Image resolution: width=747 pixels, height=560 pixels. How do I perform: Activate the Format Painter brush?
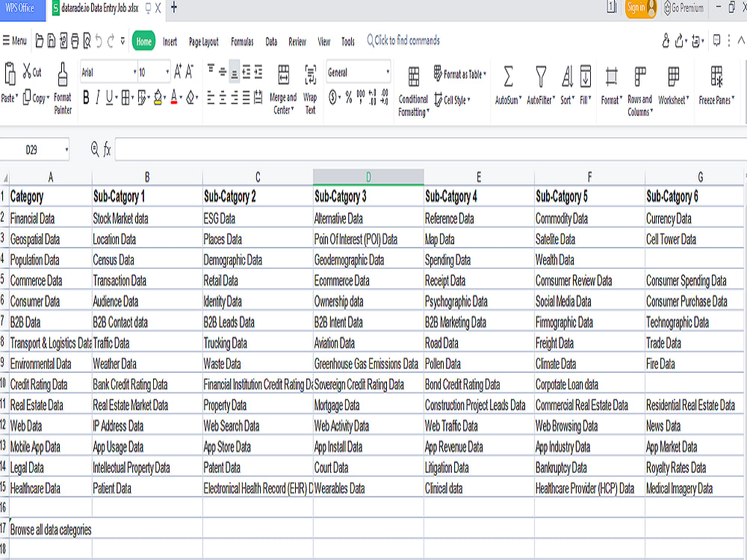coord(63,74)
